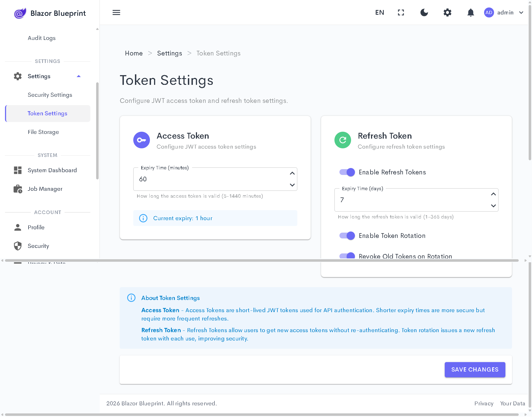Viewport: 532px width, 417px height.
Task: Toggle Revoke Old Tokens on Rotation
Action: [347, 256]
